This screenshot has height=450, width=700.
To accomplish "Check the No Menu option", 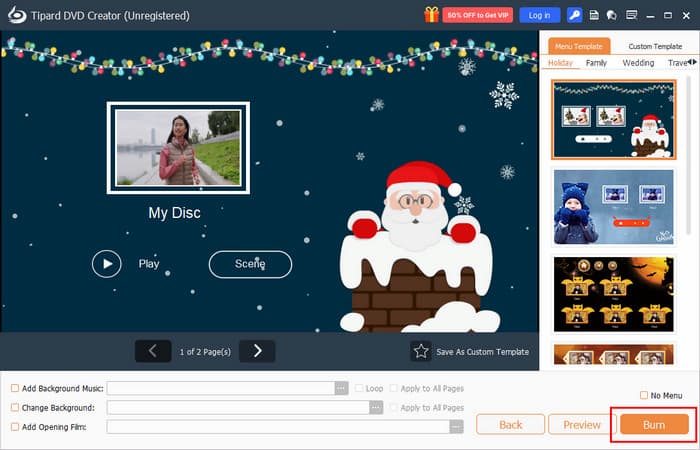I will tap(643, 396).
